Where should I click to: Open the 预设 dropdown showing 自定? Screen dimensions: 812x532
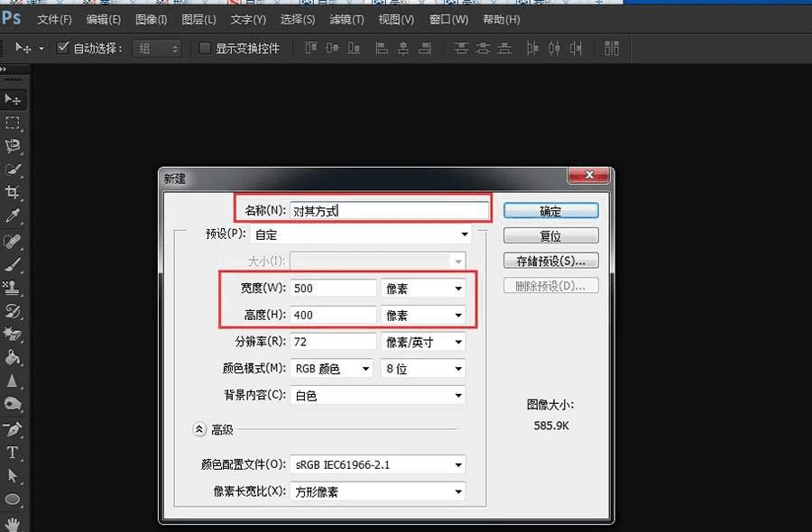pos(360,234)
